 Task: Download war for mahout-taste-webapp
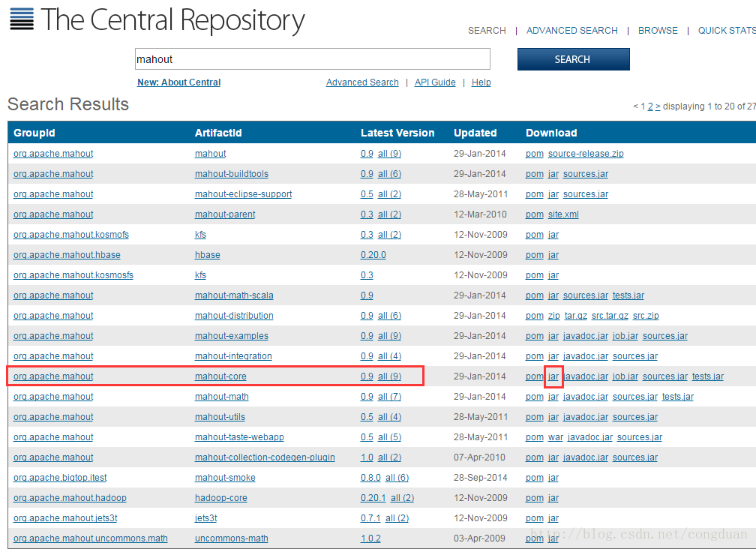(x=556, y=437)
